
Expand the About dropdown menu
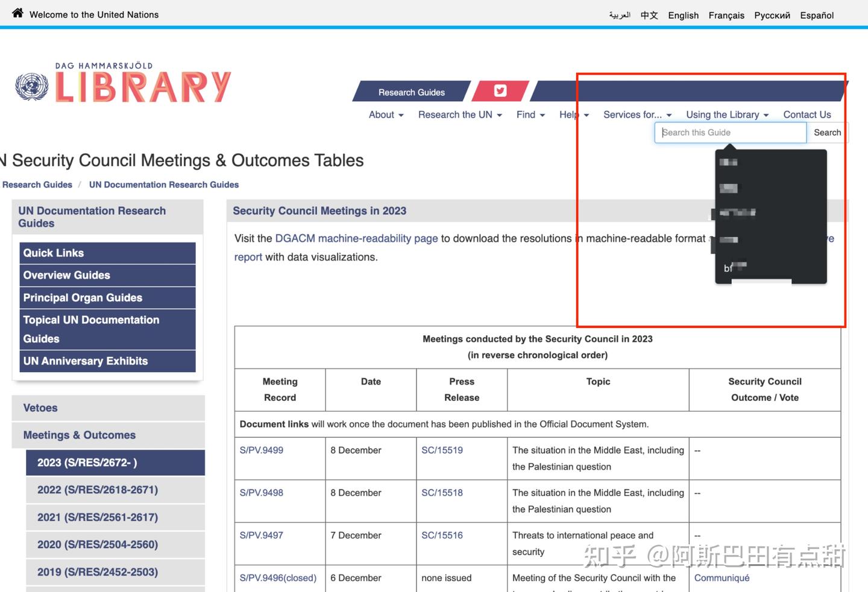(386, 115)
